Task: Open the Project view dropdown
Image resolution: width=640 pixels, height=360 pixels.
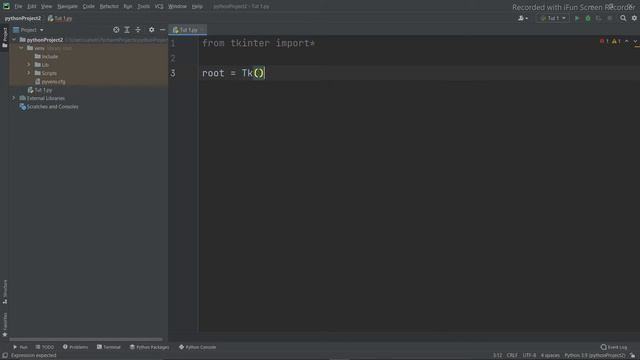Action: coord(28,30)
